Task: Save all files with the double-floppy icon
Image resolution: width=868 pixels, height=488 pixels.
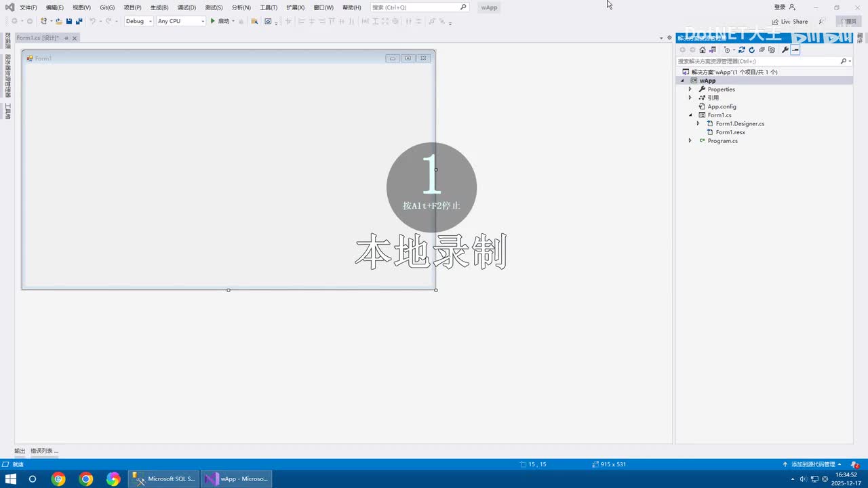Action: (x=79, y=21)
